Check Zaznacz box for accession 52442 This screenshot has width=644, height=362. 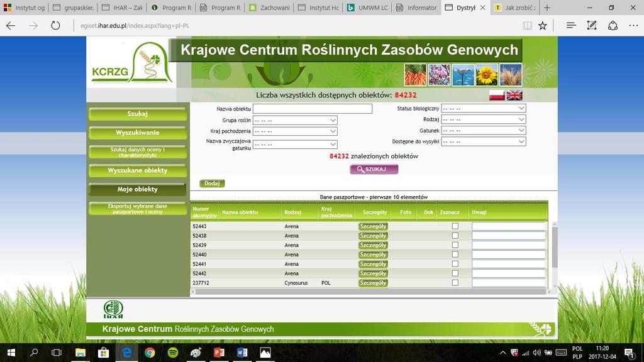pos(455,273)
